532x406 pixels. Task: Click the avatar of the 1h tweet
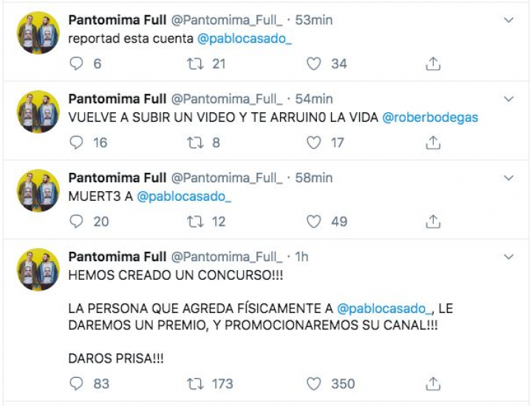click(38, 269)
